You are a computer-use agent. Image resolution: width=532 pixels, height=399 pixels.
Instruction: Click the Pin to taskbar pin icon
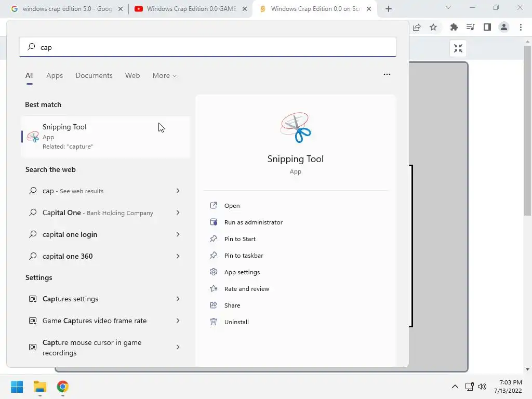click(x=214, y=255)
